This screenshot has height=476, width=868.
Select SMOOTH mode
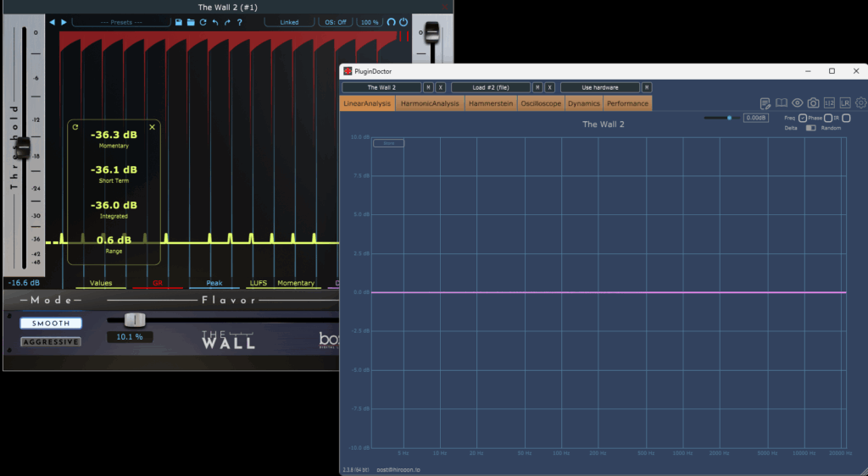click(x=51, y=324)
